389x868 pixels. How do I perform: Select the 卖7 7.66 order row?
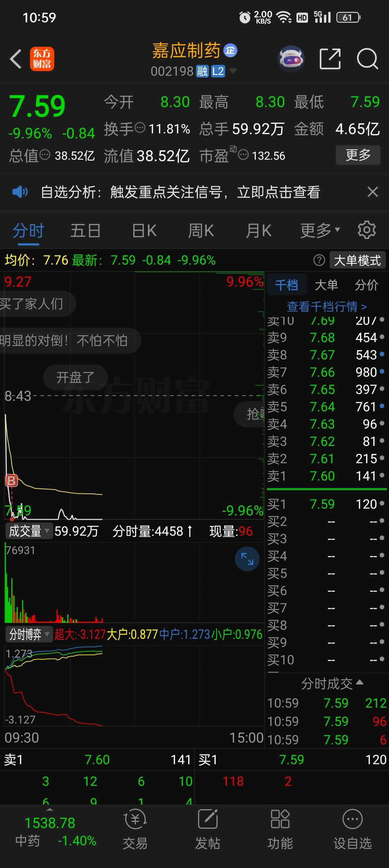pos(326,372)
